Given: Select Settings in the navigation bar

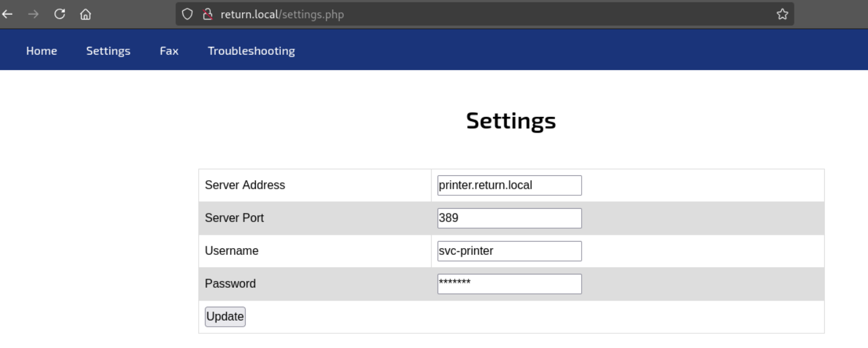Looking at the screenshot, I should 108,51.
